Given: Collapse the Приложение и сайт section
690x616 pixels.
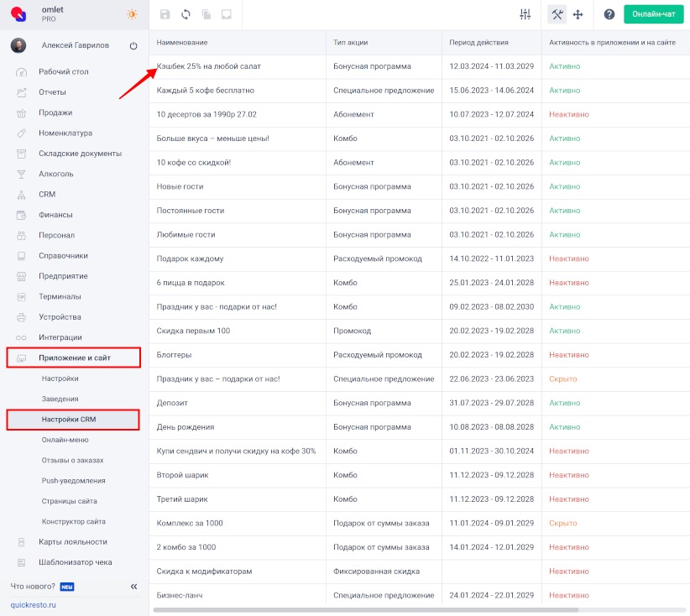Looking at the screenshot, I should (x=74, y=358).
